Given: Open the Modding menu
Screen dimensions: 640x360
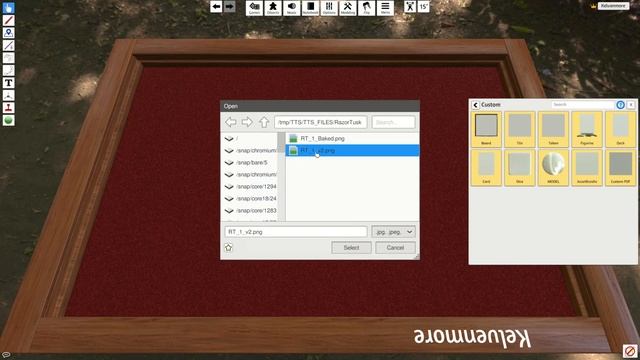Looking at the screenshot, I should (348, 8).
